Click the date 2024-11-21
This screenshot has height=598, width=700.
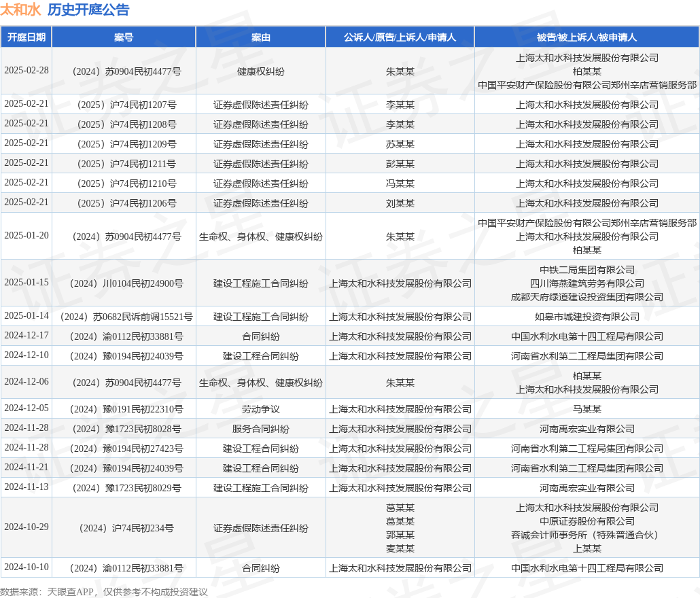(27, 467)
